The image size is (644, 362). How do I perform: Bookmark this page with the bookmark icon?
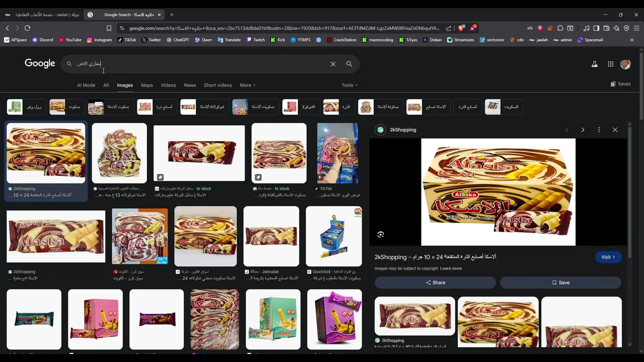tap(109, 28)
